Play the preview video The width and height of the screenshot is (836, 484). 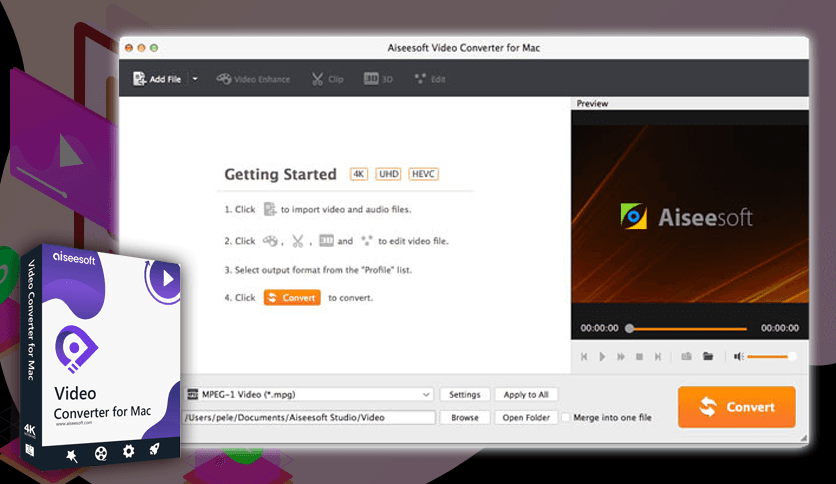click(602, 357)
